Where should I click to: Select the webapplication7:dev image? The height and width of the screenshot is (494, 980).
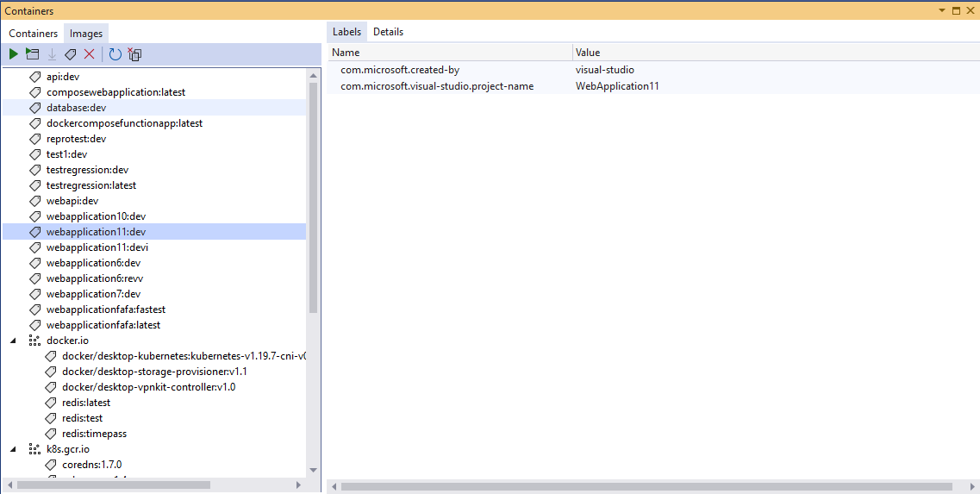(x=94, y=294)
